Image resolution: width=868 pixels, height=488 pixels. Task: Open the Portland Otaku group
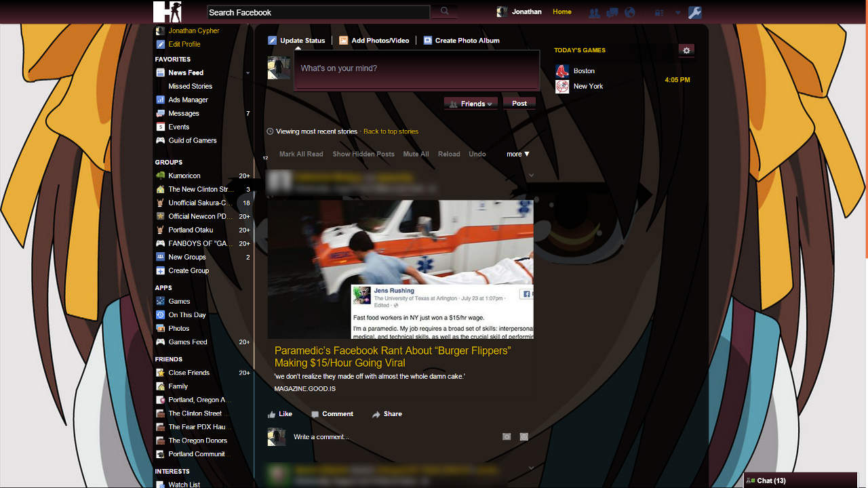click(191, 230)
